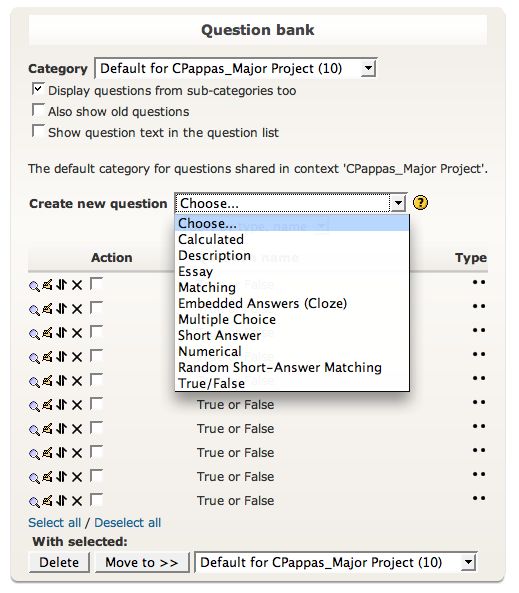Edit the seventh question in the list

(47, 429)
